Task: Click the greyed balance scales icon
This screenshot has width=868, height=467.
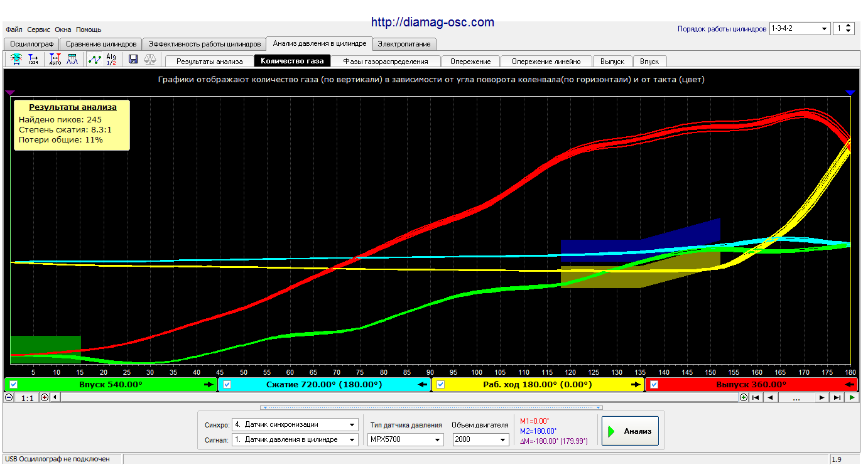Action: coord(151,60)
